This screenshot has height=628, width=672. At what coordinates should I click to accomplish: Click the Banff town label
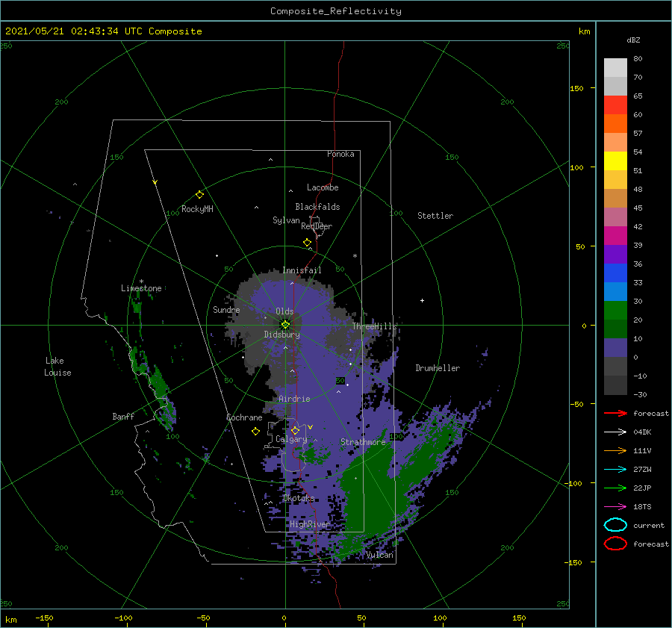click(123, 416)
